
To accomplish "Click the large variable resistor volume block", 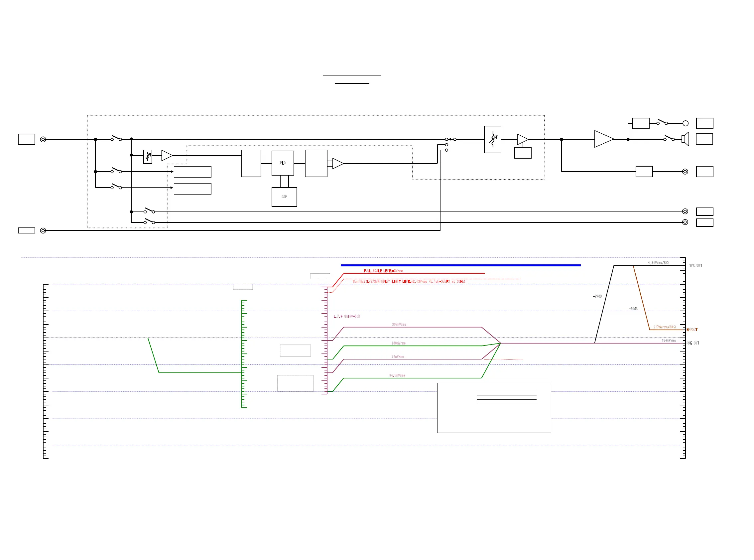I will coord(492,140).
